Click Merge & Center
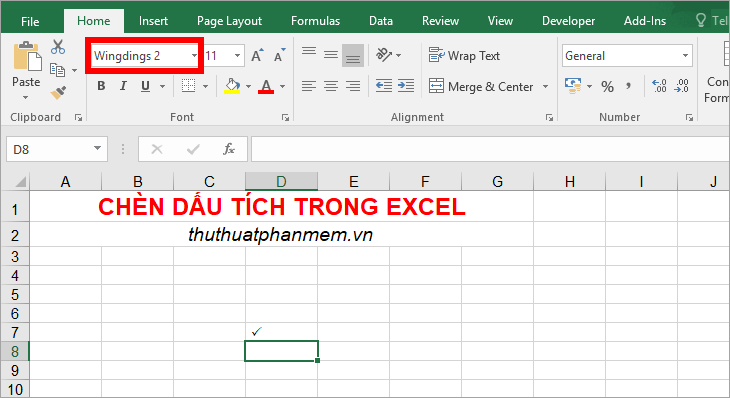 (481, 87)
